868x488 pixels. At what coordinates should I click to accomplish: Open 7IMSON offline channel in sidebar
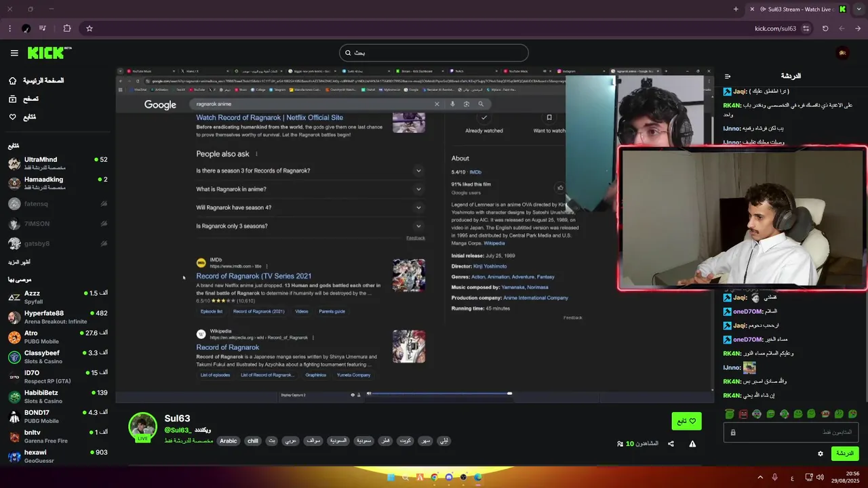[x=58, y=224]
